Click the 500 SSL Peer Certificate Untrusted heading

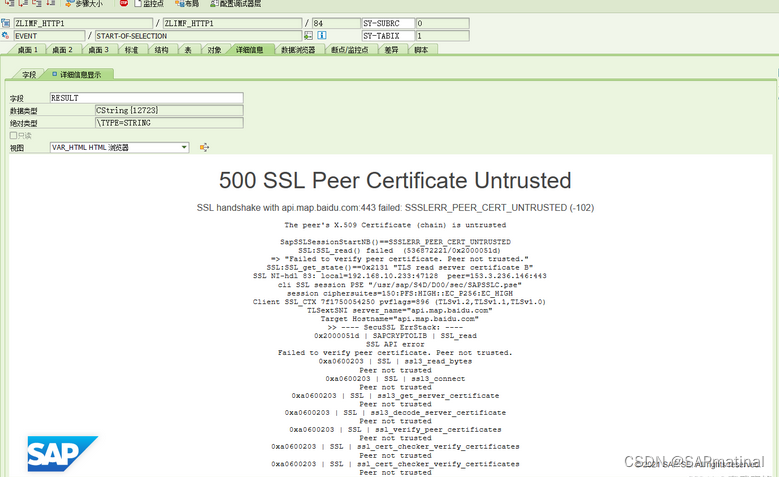(x=395, y=180)
